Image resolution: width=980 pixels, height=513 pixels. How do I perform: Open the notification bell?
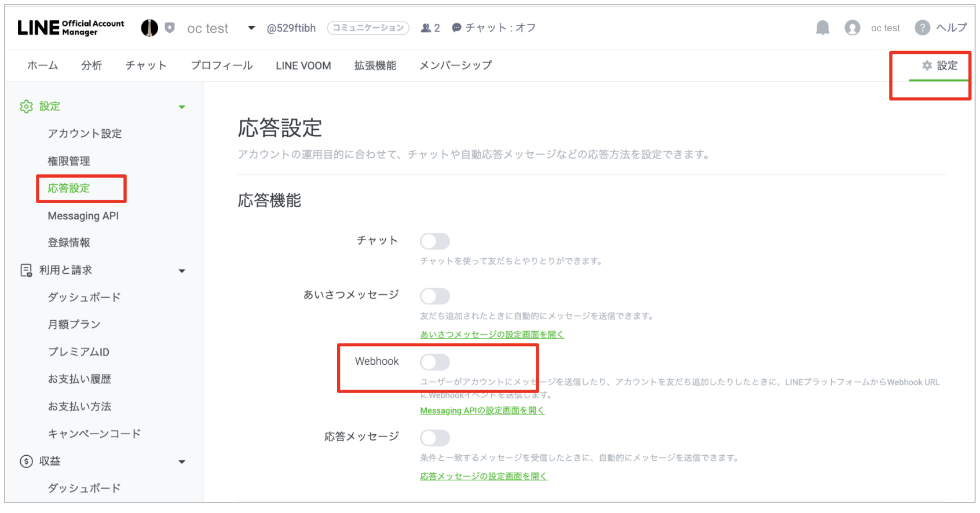coord(822,28)
